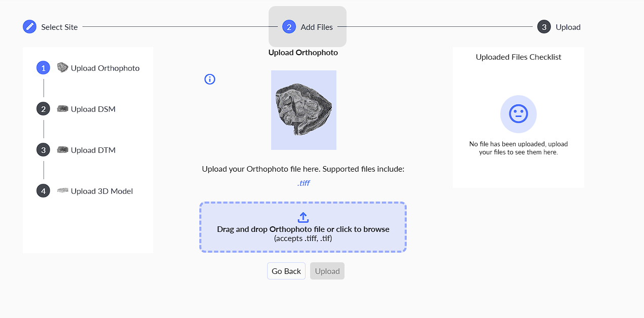Click the DSM terrain icon in sidebar
This screenshot has width=644, height=318.
click(62, 109)
